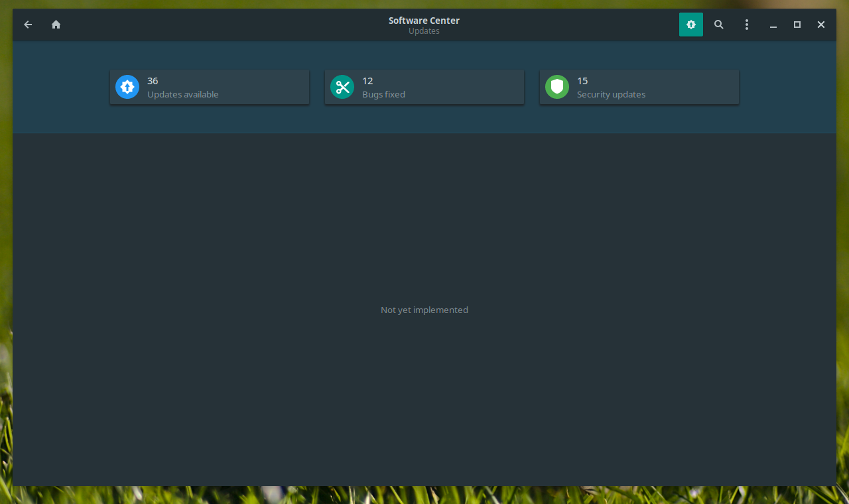
Task: Maximize the Software Center window
Action: tap(797, 25)
